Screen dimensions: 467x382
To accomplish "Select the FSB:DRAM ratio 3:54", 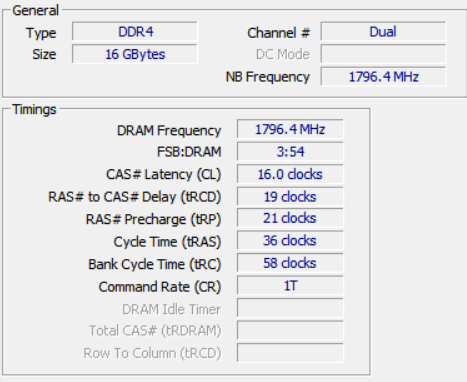I will [290, 152].
